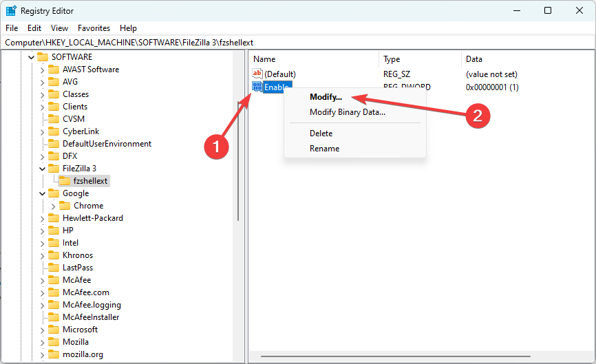This screenshot has height=364, width=596.
Task: Select Modify Binary Data... in context menu
Action: [x=347, y=112]
